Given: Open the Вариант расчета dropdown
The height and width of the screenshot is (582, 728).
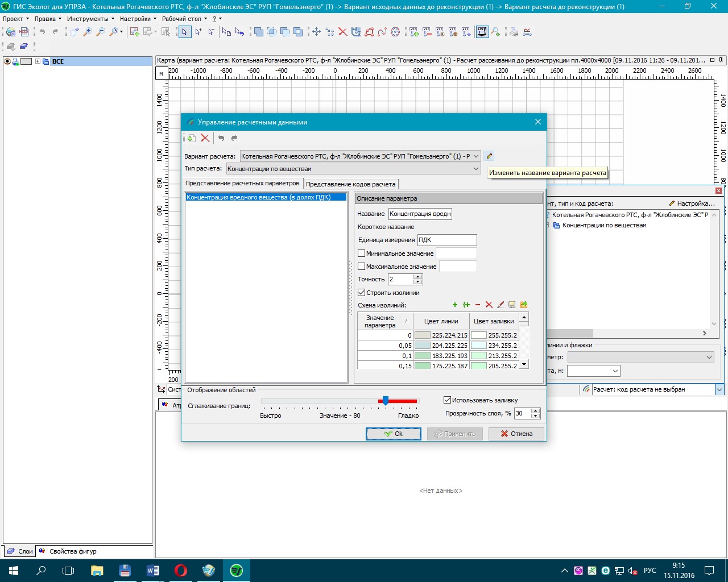Looking at the screenshot, I should [x=475, y=156].
